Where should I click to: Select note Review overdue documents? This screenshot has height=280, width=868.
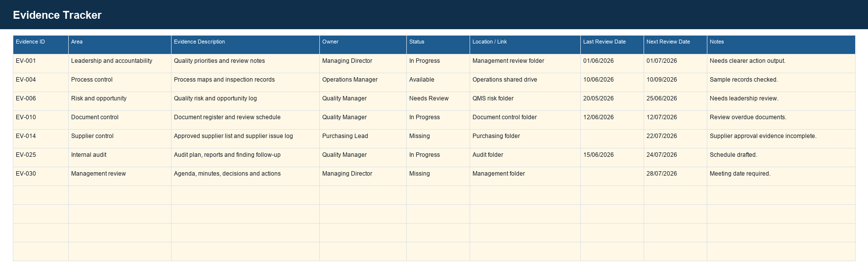[x=781, y=120]
